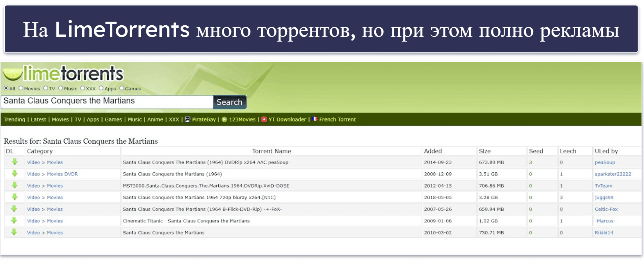Open XXX in the green navigation bar

[174, 119]
